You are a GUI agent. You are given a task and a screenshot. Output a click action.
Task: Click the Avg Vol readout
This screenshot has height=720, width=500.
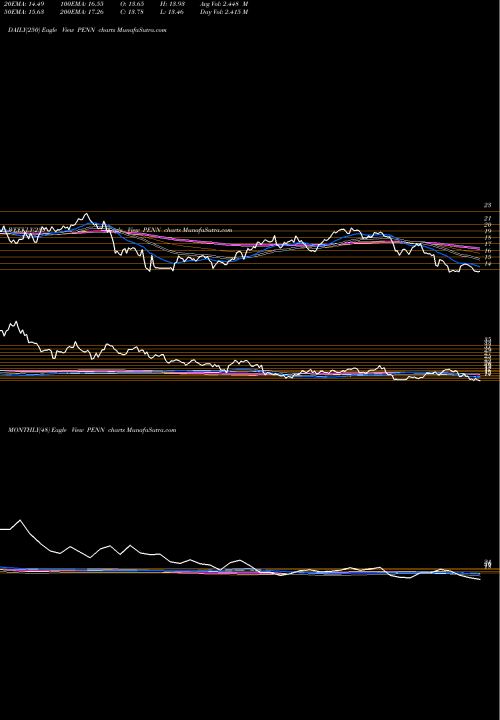tap(224, 4)
